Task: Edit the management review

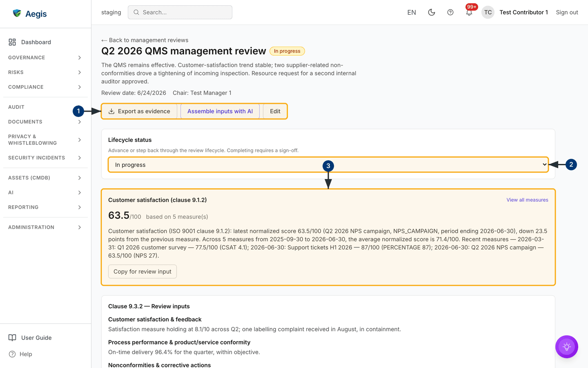Action: [x=275, y=111]
